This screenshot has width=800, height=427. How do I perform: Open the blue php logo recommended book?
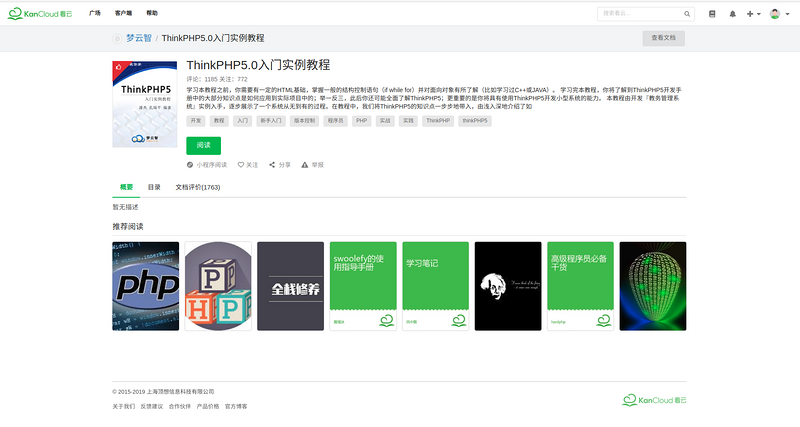tap(145, 286)
